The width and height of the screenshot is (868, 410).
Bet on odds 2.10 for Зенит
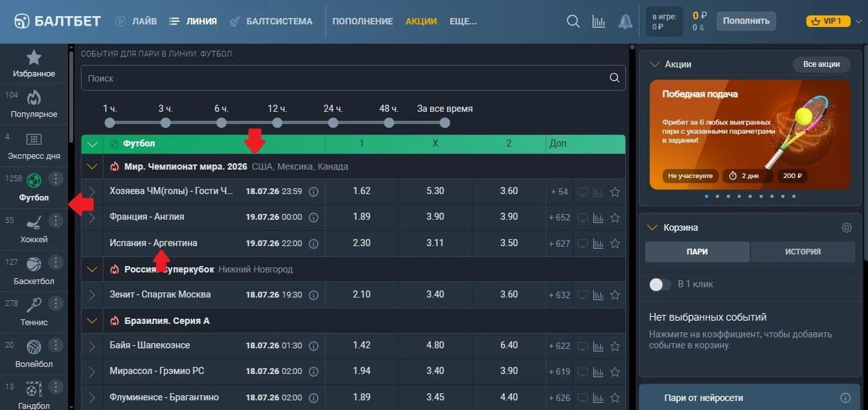[361, 295]
